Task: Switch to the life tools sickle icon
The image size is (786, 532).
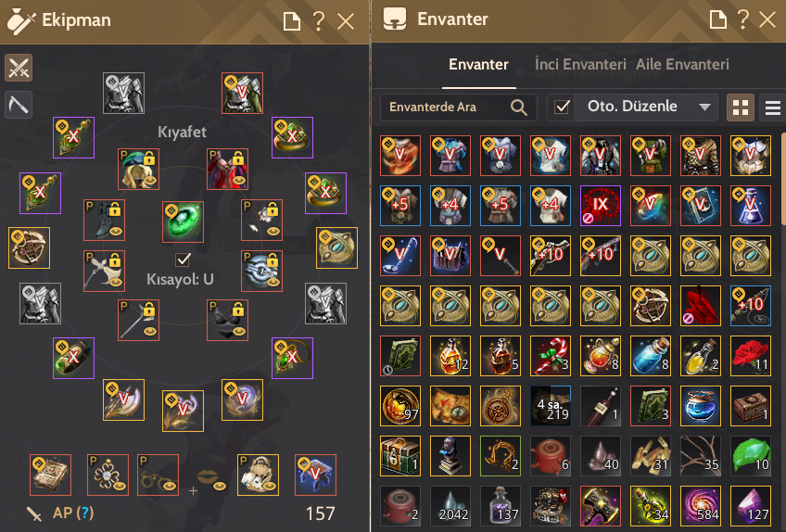Action: [x=19, y=105]
